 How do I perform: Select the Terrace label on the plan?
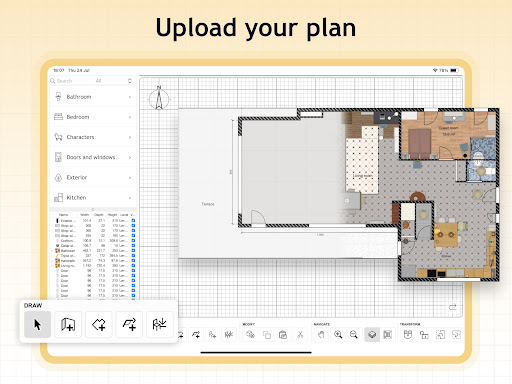tap(208, 204)
